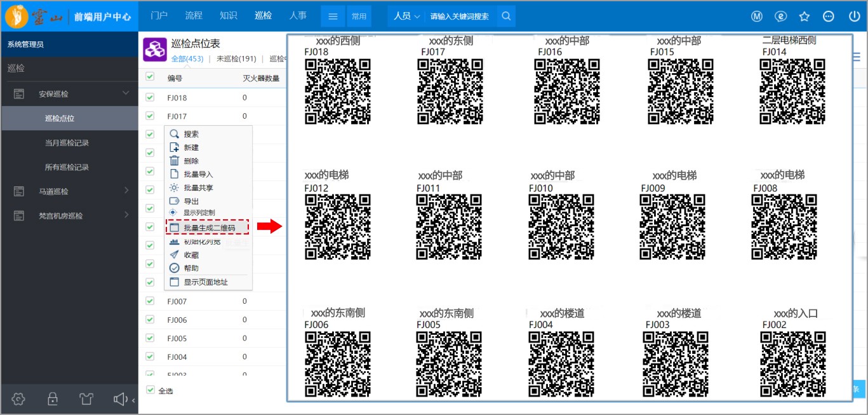868x415 pixels.
Task: Filter by 未巡检(191) tab
Action: coord(236,58)
